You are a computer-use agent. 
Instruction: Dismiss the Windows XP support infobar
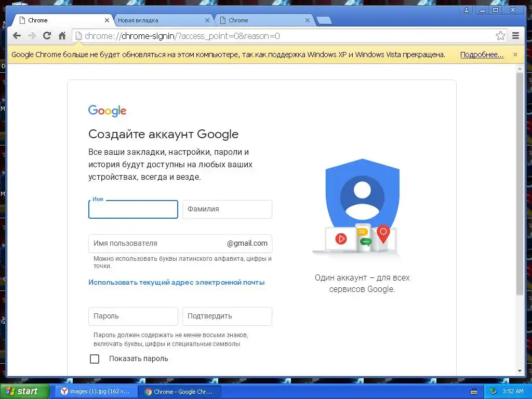(515, 54)
